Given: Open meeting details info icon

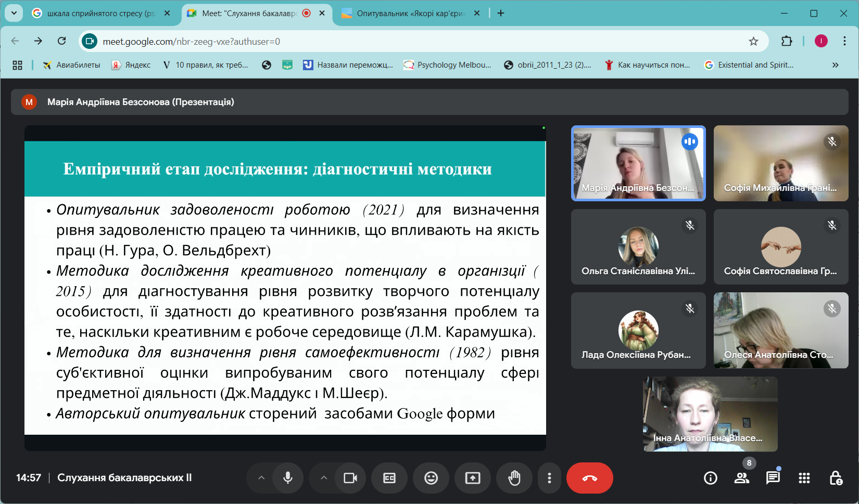Looking at the screenshot, I should pos(711,478).
